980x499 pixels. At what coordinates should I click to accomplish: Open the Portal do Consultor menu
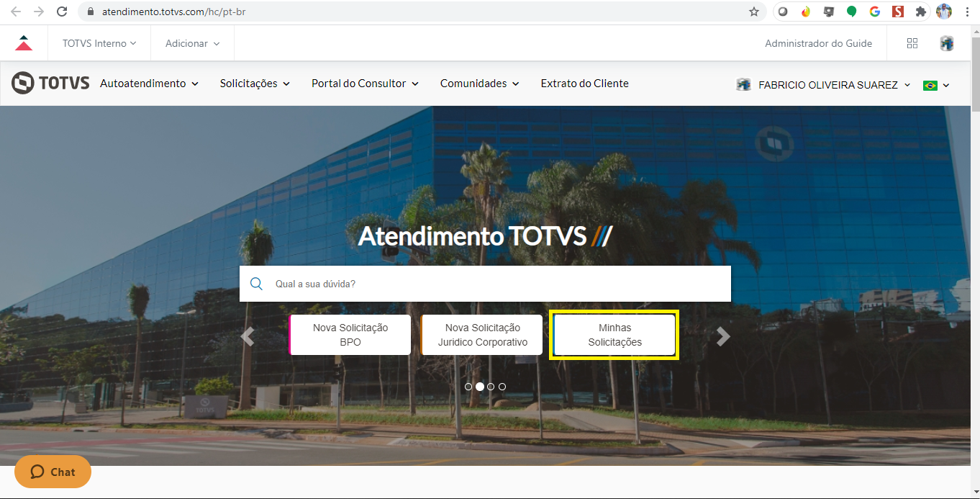(365, 84)
